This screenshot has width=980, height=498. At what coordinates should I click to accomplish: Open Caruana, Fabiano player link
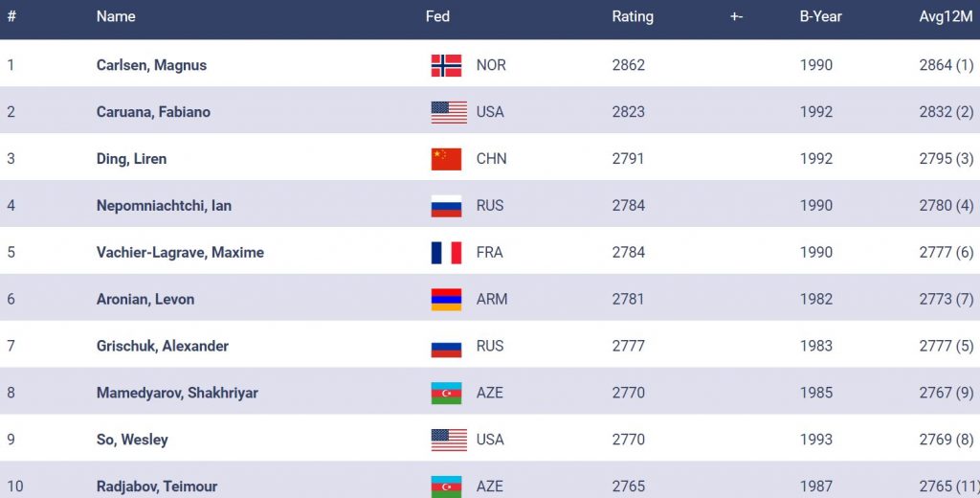[x=153, y=112]
